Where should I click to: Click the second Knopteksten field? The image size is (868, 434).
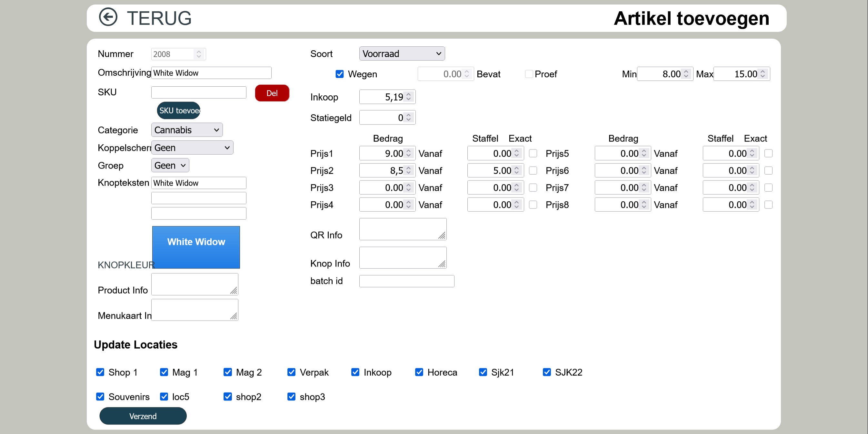(x=199, y=198)
